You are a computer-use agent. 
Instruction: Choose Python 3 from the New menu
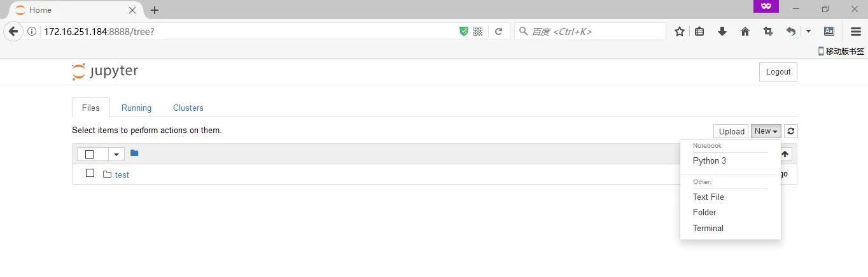(x=709, y=161)
